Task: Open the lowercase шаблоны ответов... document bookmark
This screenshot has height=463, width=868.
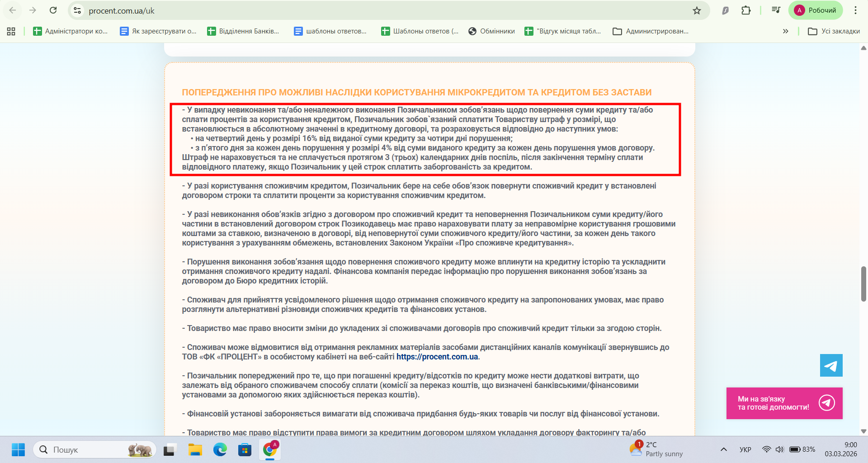Action: pos(330,31)
